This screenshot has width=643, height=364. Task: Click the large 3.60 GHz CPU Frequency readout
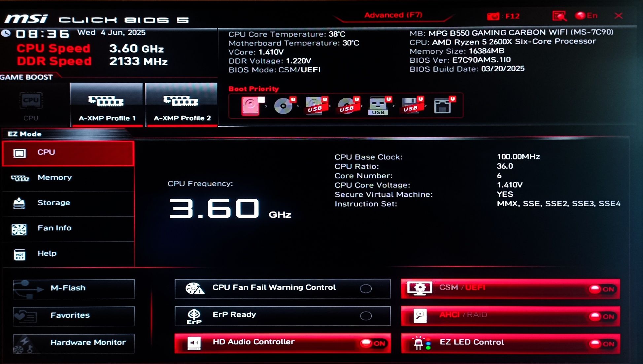click(230, 209)
